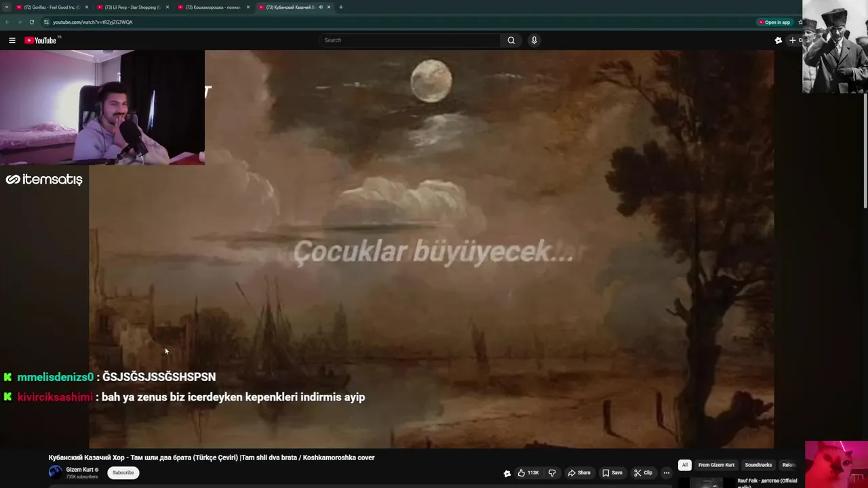This screenshot has height=488, width=868.
Task: Start voice search with the microphone icon
Action: [x=534, y=40]
